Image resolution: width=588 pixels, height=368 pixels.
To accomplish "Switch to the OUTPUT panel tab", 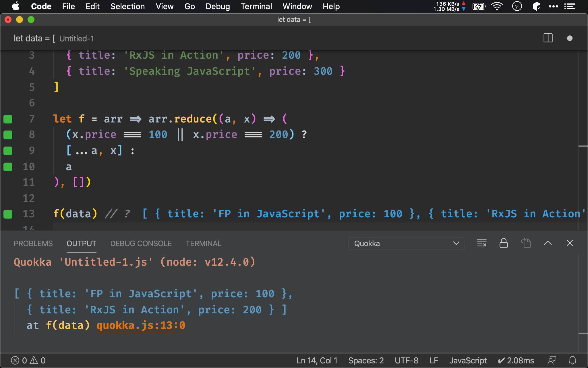I will 81,244.
